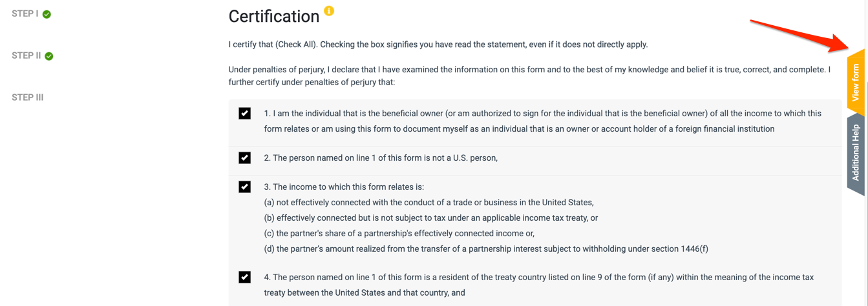Viewport: 868px width, 306px height.
Task: Go to STEP II in the sidebar
Action: tap(26, 56)
